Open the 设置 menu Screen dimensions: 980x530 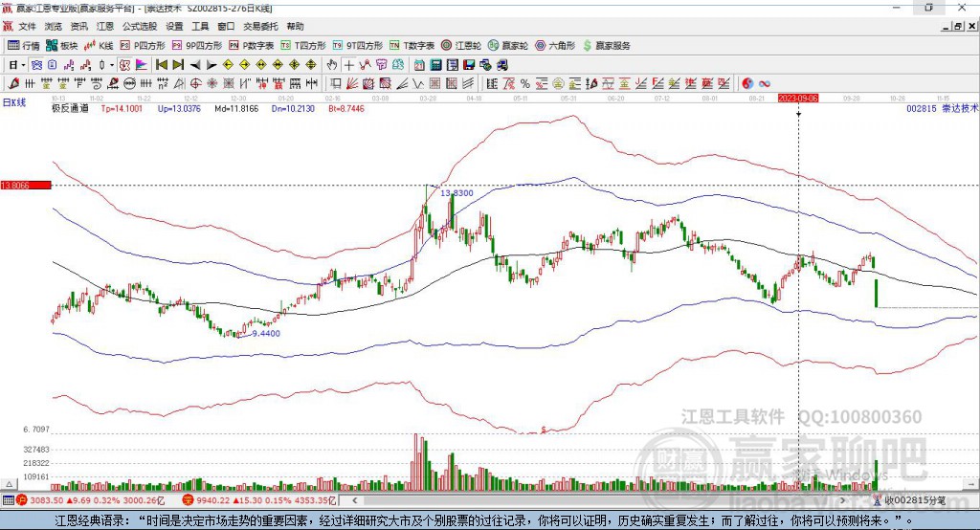174,26
